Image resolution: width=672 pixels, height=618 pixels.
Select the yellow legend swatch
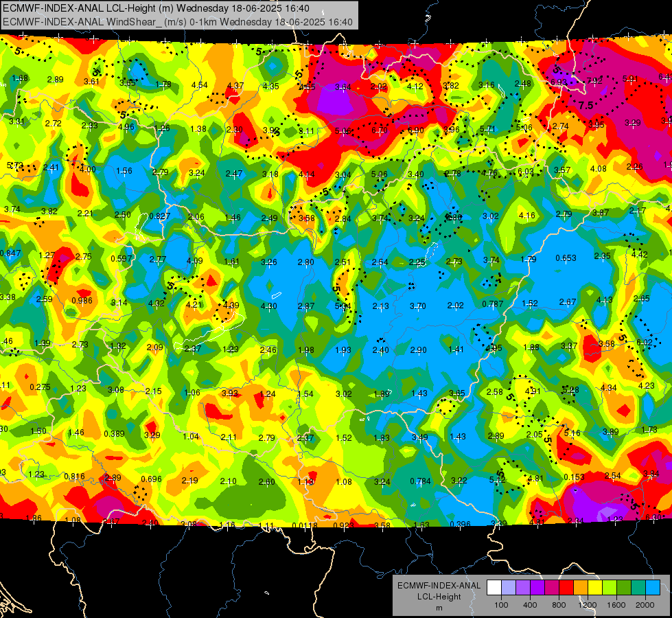pyautogui.click(x=595, y=588)
